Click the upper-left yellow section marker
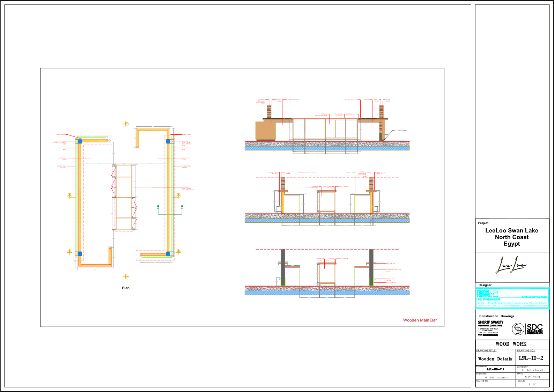 coord(70,195)
